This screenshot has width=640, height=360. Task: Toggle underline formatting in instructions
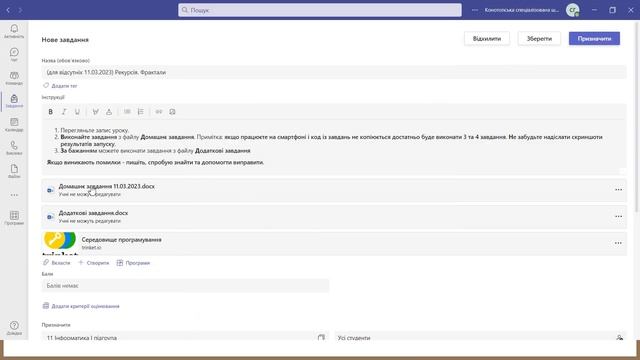pos(77,111)
